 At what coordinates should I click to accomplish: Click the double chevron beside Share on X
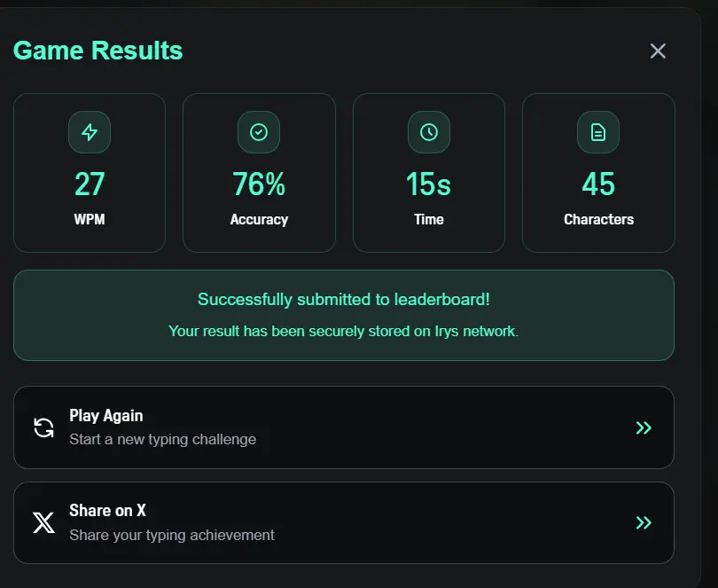644,522
